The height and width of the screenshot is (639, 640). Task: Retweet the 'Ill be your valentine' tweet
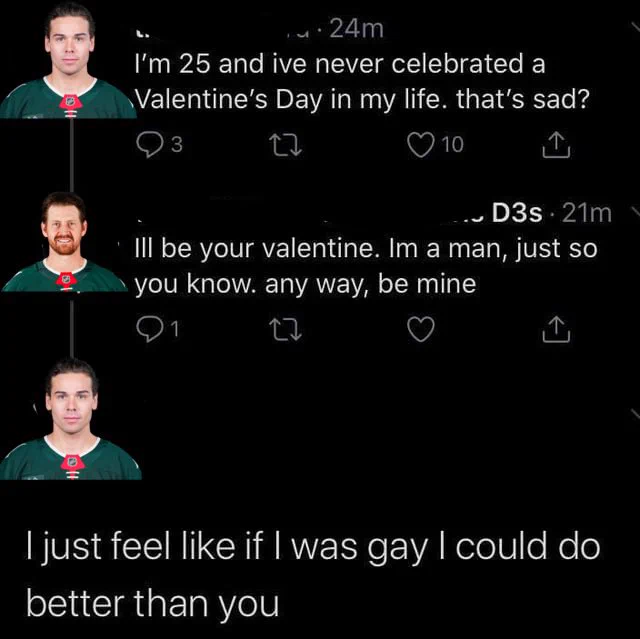click(286, 330)
